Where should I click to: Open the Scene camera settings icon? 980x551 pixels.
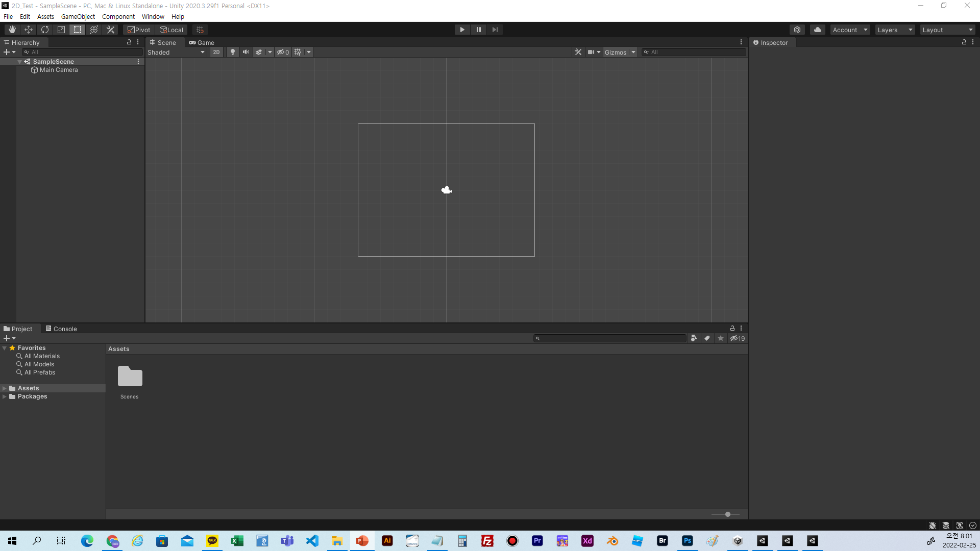(591, 52)
